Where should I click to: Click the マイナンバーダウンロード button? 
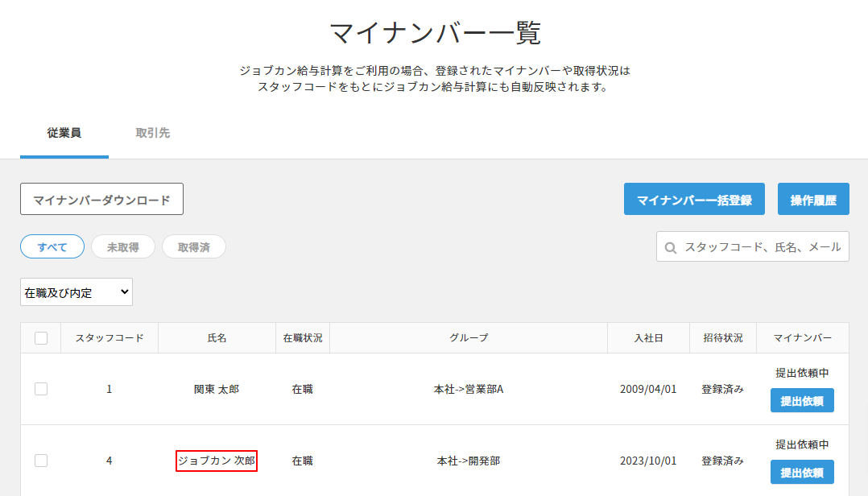coord(101,200)
